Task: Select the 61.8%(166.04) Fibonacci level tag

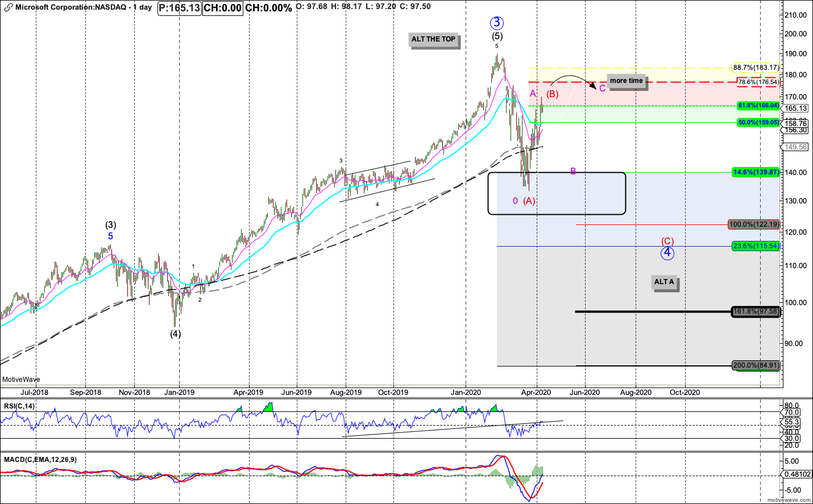Action: [758, 106]
